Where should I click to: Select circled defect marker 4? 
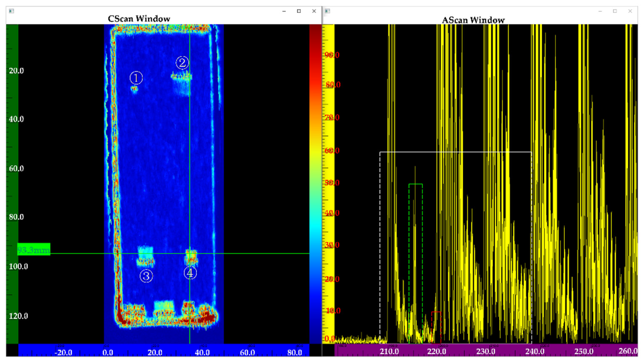click(190, 273)
